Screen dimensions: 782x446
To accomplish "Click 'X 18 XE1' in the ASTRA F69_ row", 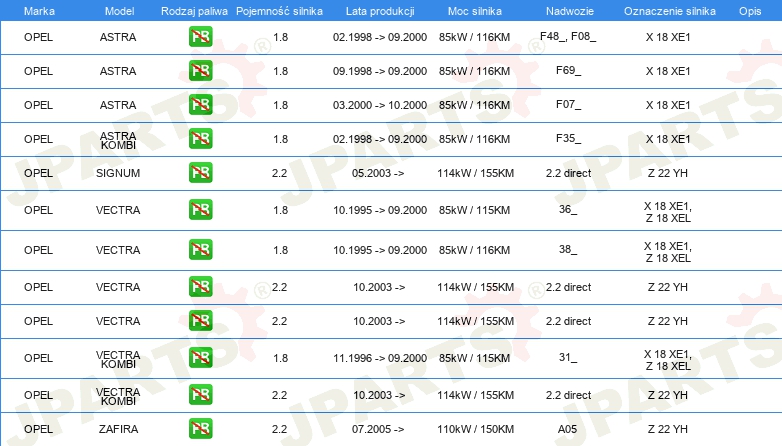I will click(x=668, y=71).
